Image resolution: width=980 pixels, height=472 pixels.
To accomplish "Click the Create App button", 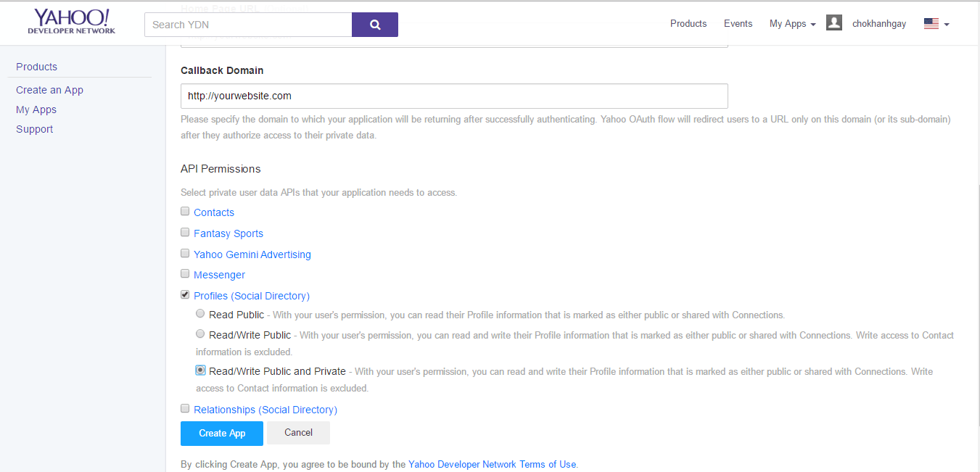I will pos(221,433).
